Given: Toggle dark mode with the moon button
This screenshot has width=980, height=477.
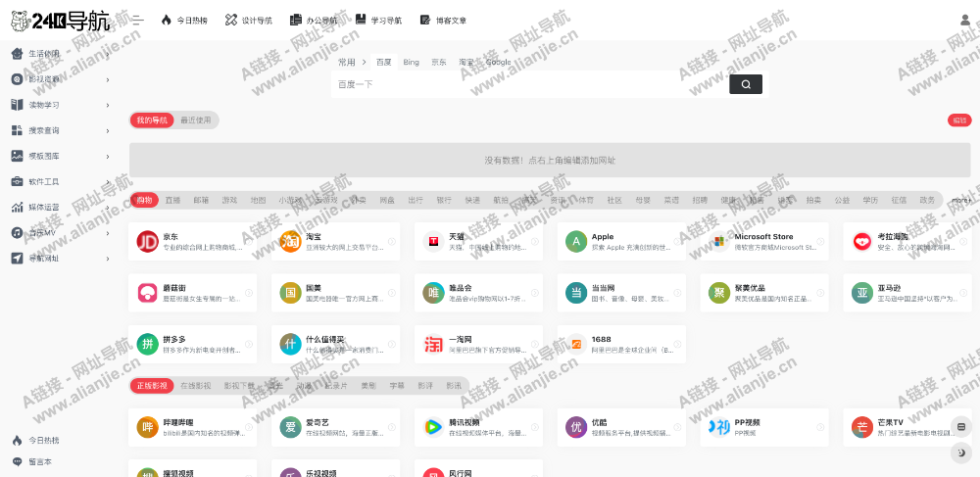Looking at the screenshot, I should (x=961, y=453).
